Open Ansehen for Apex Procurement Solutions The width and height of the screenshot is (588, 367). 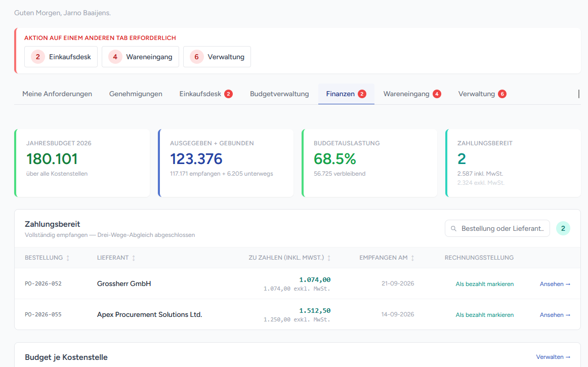(555, 315)
